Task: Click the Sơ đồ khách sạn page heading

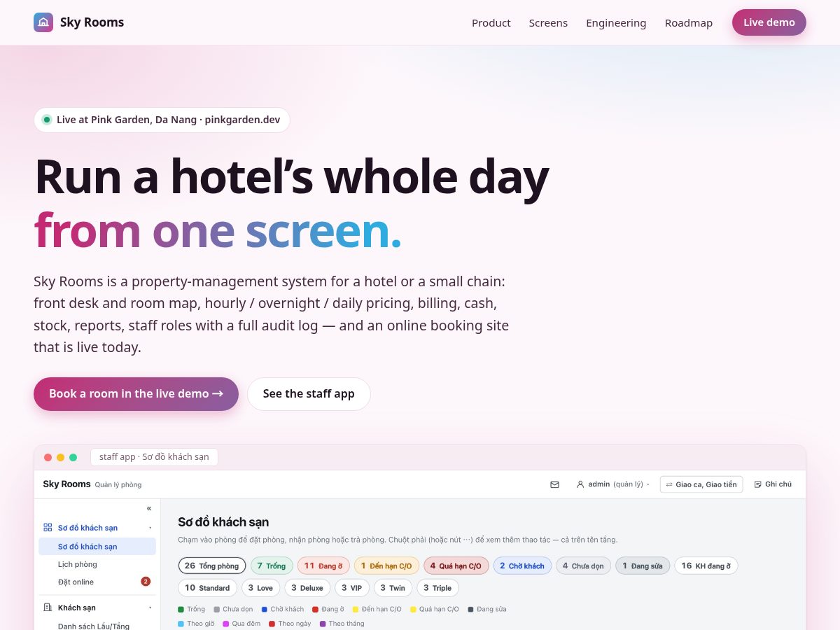Action: click(223, 522)
